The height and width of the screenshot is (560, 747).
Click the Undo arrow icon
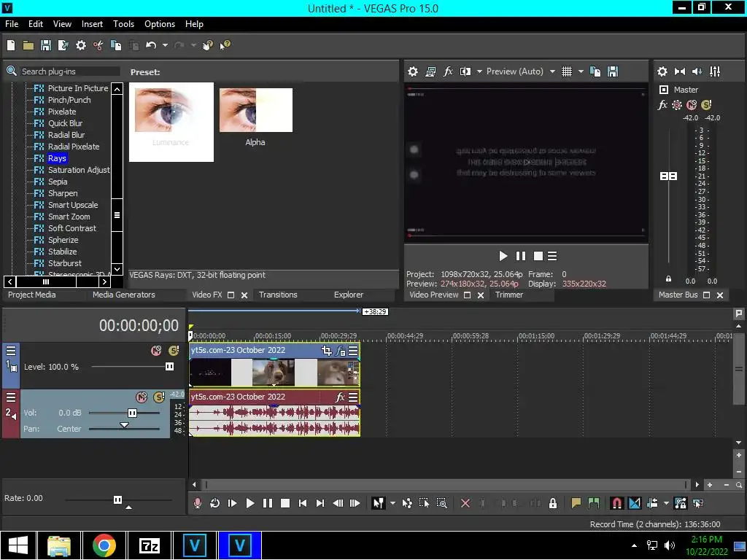click(x=151, y=45)
